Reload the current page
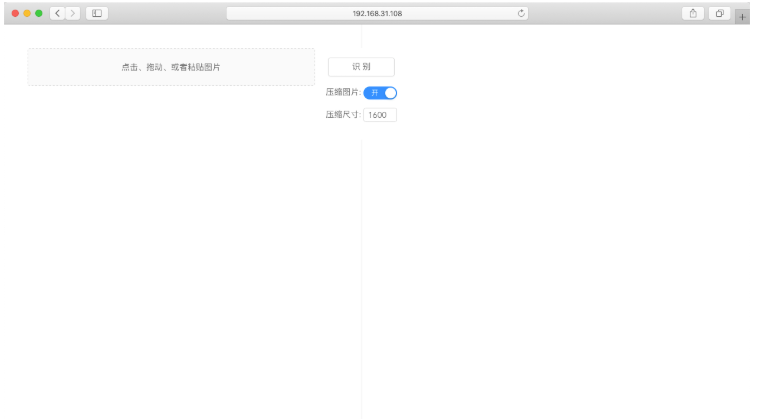 [x=521, y=13]
